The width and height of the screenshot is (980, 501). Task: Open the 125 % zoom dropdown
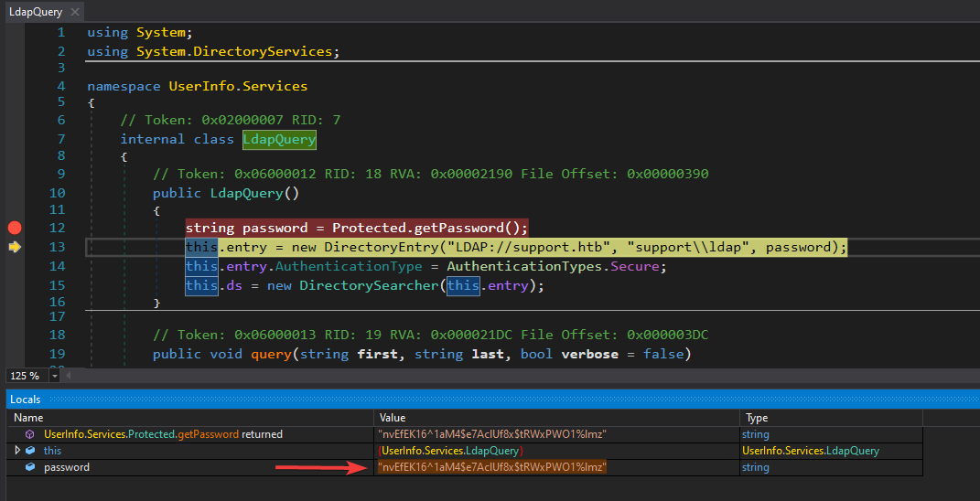[54, 376]
